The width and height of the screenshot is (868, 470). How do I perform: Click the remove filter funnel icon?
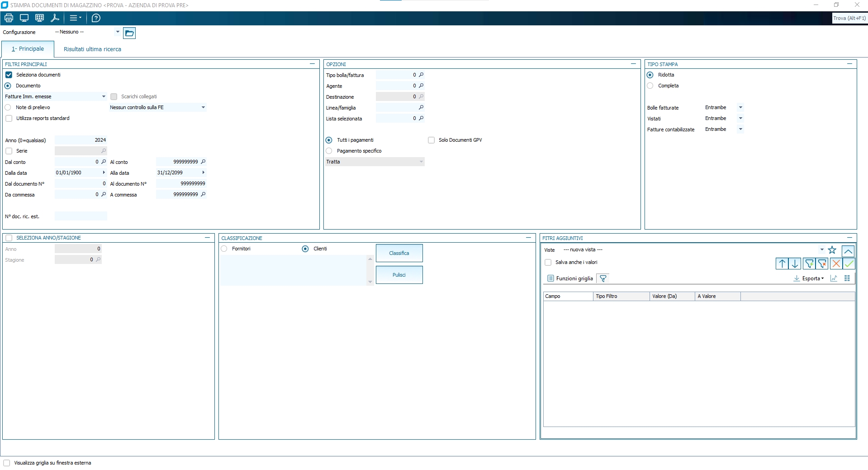click(x=822, y=264)
